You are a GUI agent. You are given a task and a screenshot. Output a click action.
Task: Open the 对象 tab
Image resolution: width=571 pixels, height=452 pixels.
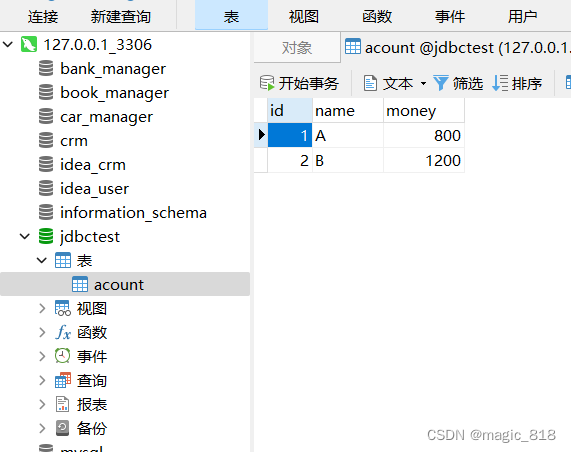point(297,47)
